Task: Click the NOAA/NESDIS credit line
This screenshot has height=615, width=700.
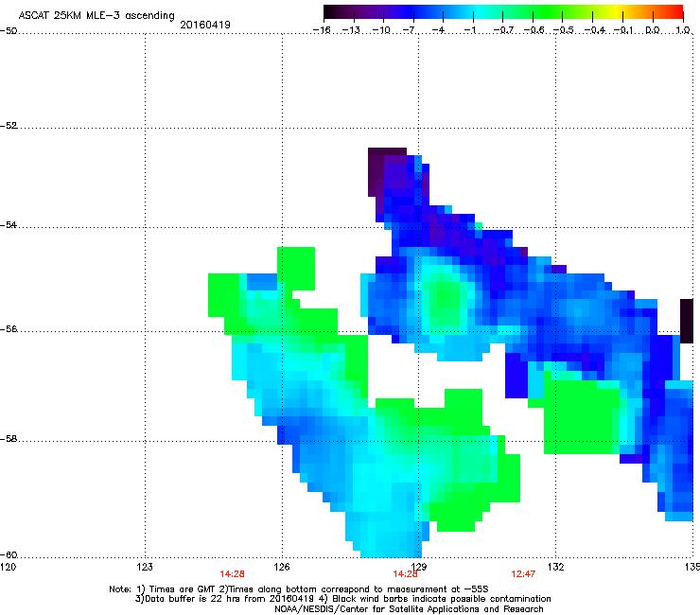Action: pos(409,608)
